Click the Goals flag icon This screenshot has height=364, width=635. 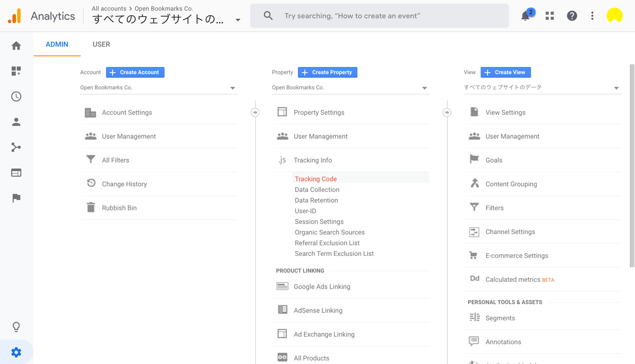click(474, 160)
